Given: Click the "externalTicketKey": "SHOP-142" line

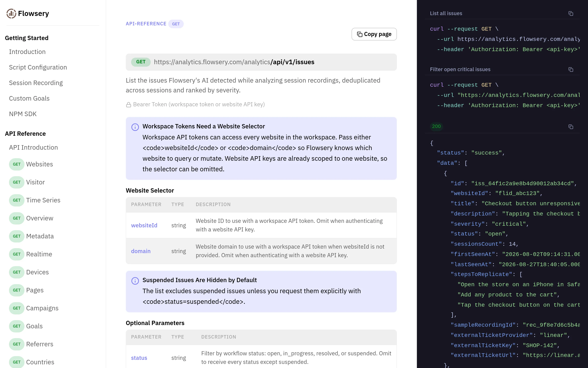Looking at the screenshot, I should coord(505,346).
